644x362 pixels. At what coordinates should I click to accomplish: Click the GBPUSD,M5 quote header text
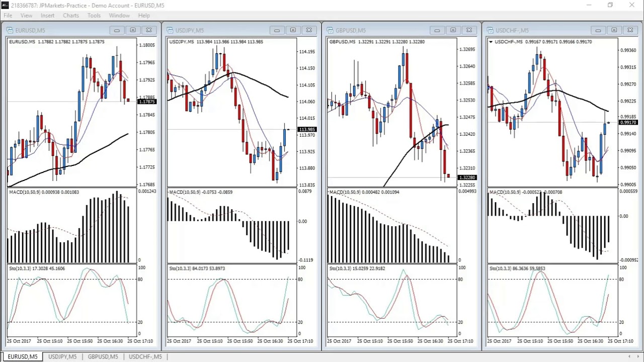(x=377, y=42)
